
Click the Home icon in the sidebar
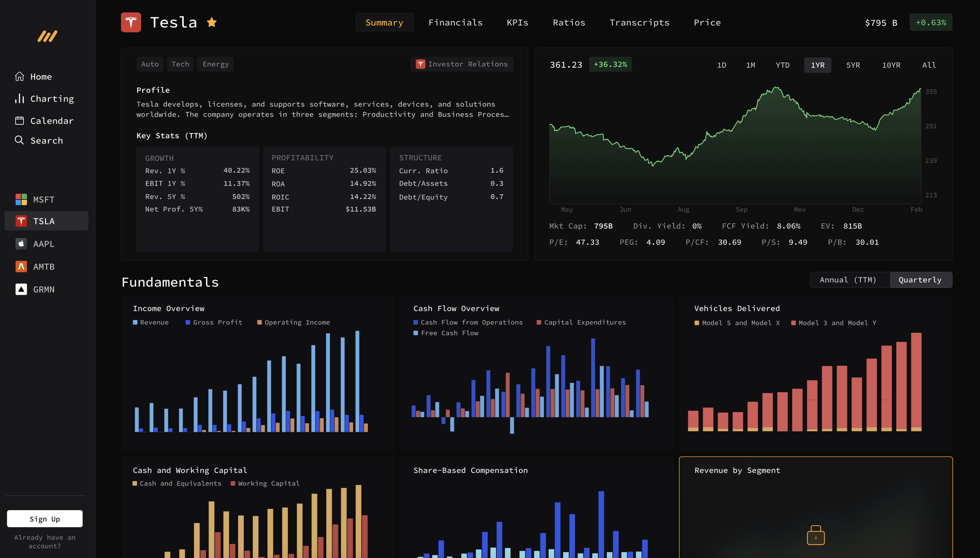pyautogui.click(x=20, y=76)
